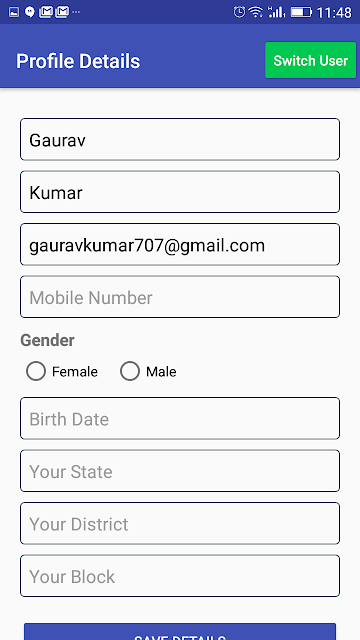Edit the gauravkumar707@gmail.com email field
Image resolution: width=360 pixels, height=640 pixels.
click(180, 244)
